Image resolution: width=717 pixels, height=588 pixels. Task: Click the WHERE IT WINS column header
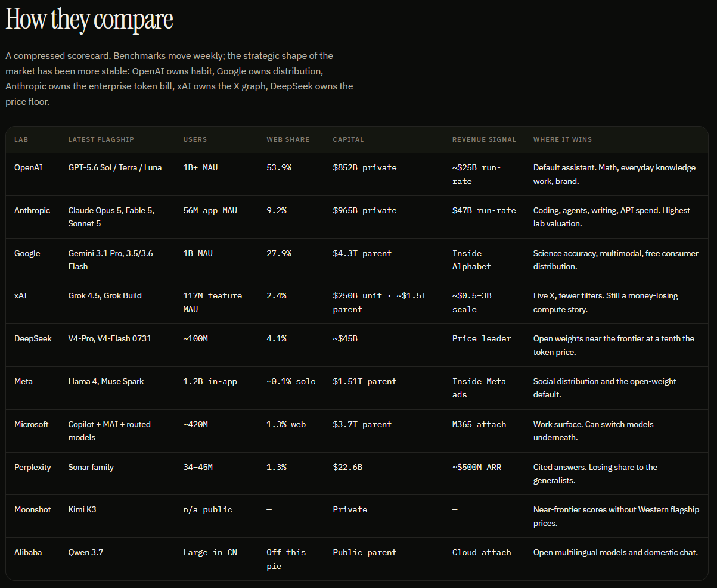tap(563, 139)
